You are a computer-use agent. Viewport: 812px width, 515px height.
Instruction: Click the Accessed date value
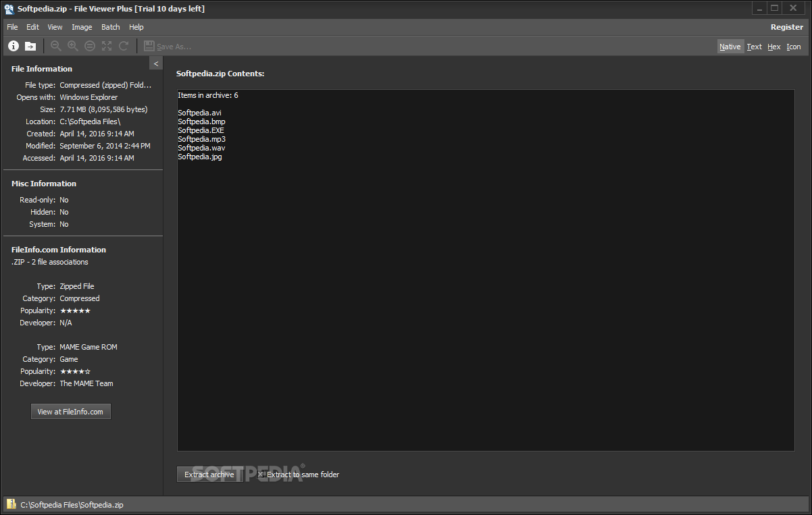click(x=97, y=158)
